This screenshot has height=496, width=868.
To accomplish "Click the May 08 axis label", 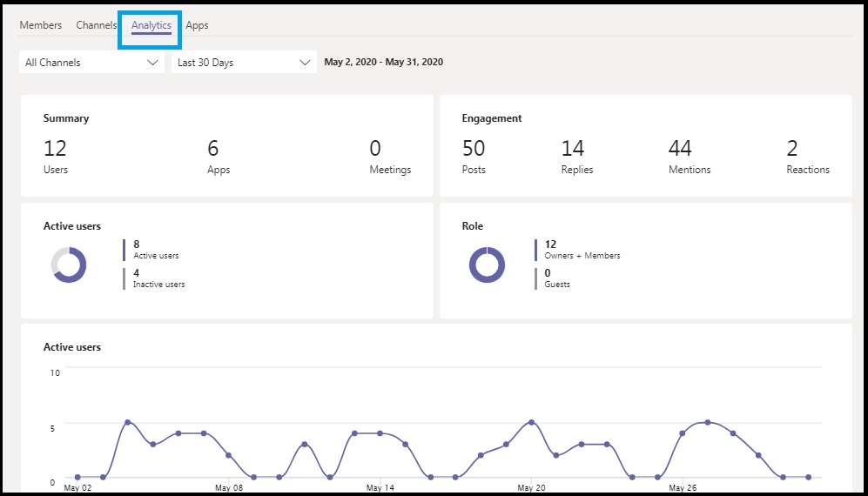I will [x=229, y=487].
